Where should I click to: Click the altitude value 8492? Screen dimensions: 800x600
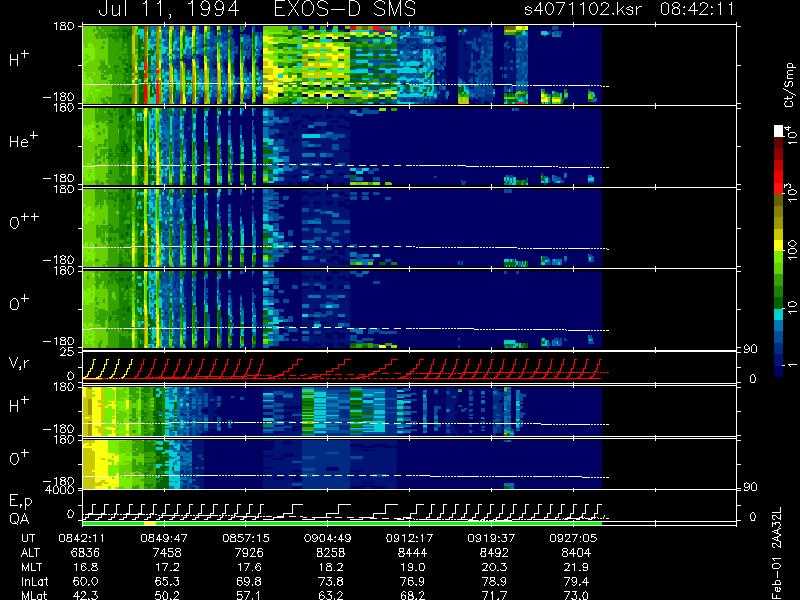(494, 553)
